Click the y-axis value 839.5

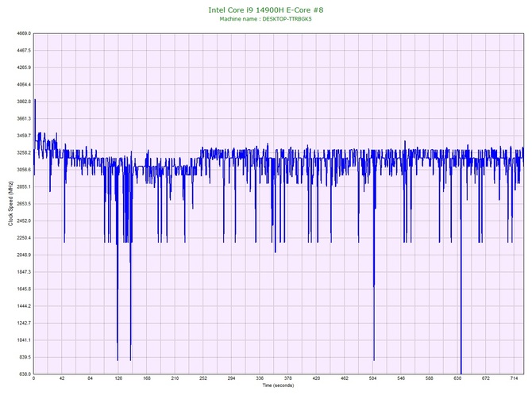(25, 357)
